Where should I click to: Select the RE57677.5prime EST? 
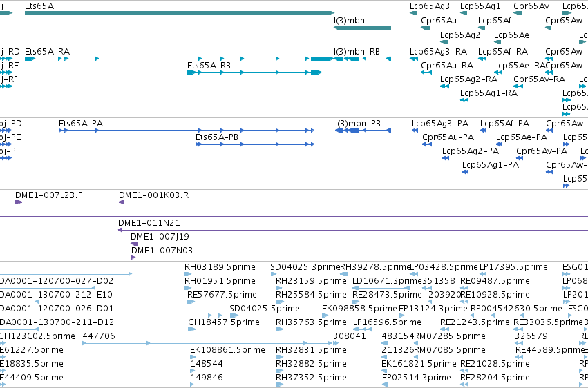coord(191,302)
